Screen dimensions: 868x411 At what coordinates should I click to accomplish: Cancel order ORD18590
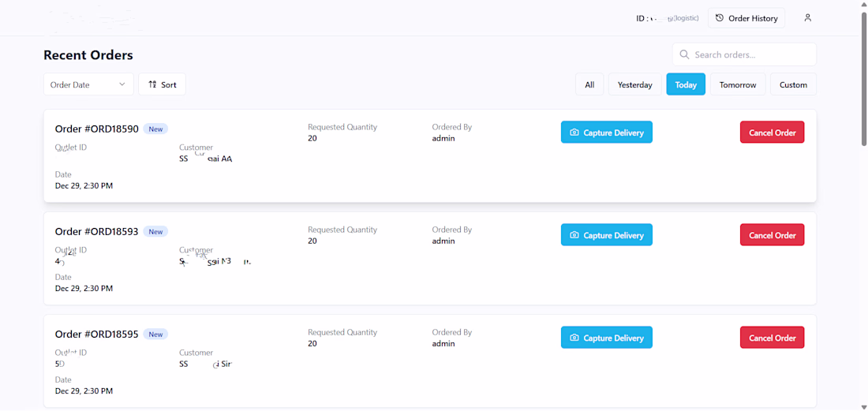pos(772,133)
